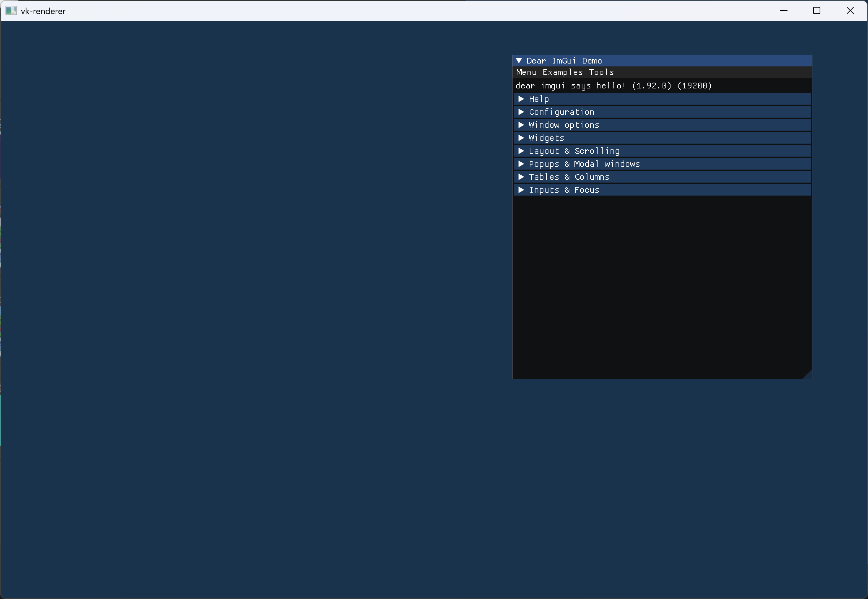Screen dimensions: 868x599
Task: Expand Popups & Modal windows section
Action: (662, 164)
